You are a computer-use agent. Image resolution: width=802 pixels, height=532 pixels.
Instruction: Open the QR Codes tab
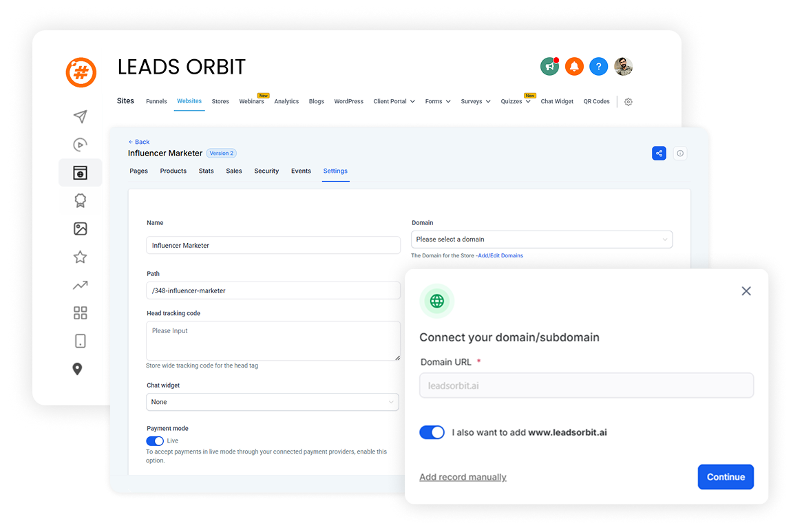click(596, 101)
